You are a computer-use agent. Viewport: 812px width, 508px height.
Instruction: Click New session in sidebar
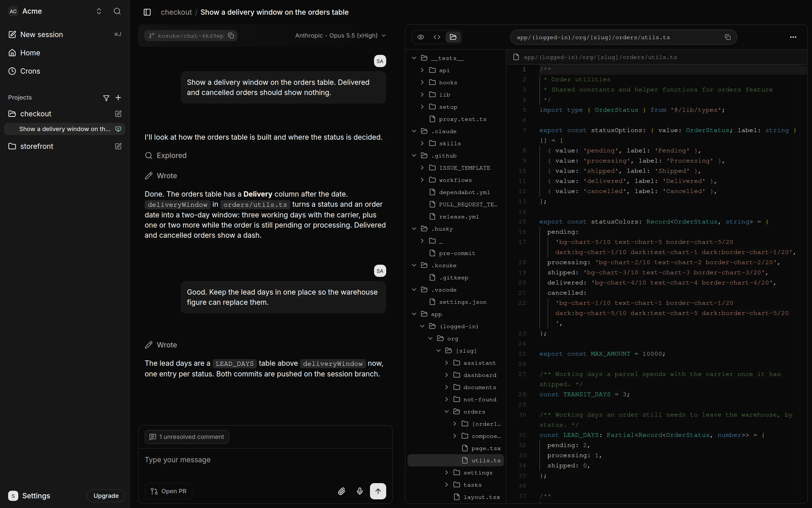64,35
